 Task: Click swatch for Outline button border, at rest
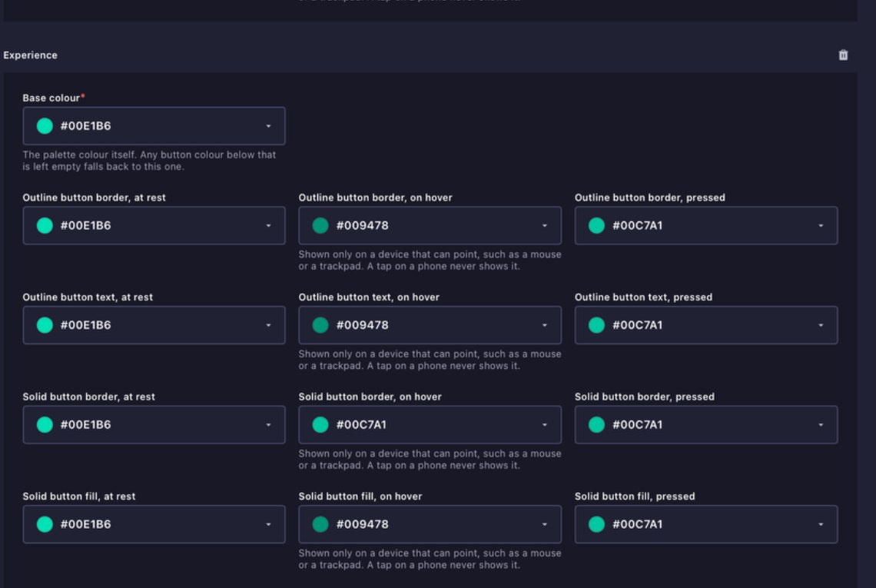pos(45,225)
